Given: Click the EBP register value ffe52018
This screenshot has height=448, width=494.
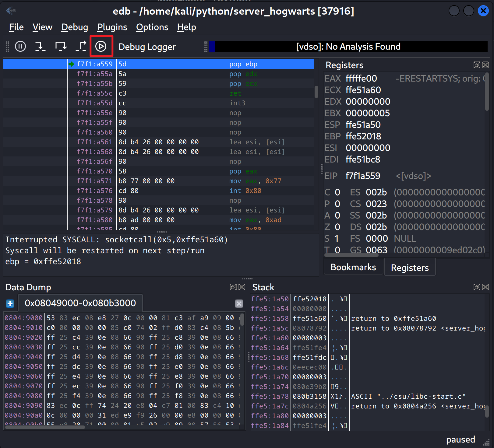Looking at the screenshot, I should (363, 136).
